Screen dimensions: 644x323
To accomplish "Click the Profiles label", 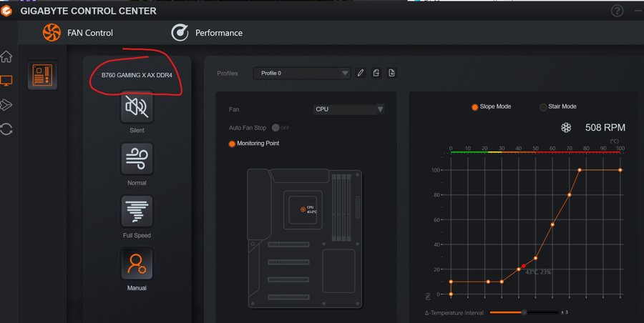I will point(228,74).
